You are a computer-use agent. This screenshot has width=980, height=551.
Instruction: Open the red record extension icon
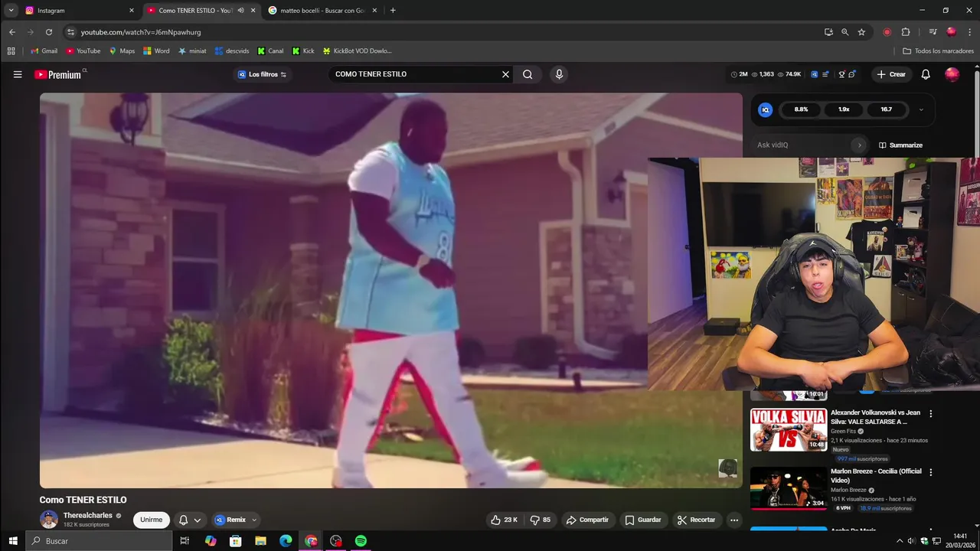(887, 32)
